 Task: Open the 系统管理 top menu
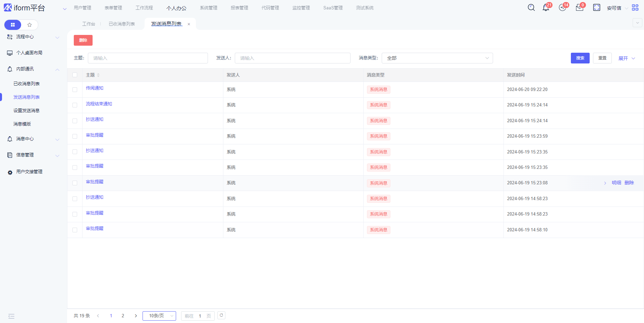[x=209, y=8]
